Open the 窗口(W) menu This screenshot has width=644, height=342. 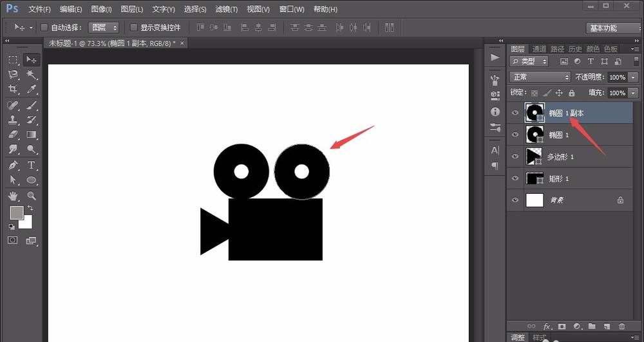292,9
